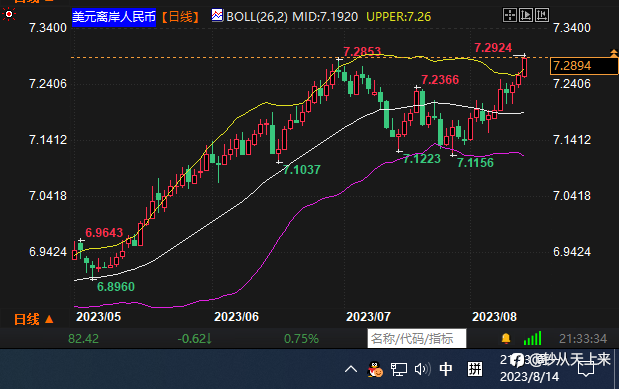This screenshot has height=389, width=619.
Task: Open the network tray icon
Action: click(x=399, y=370)
